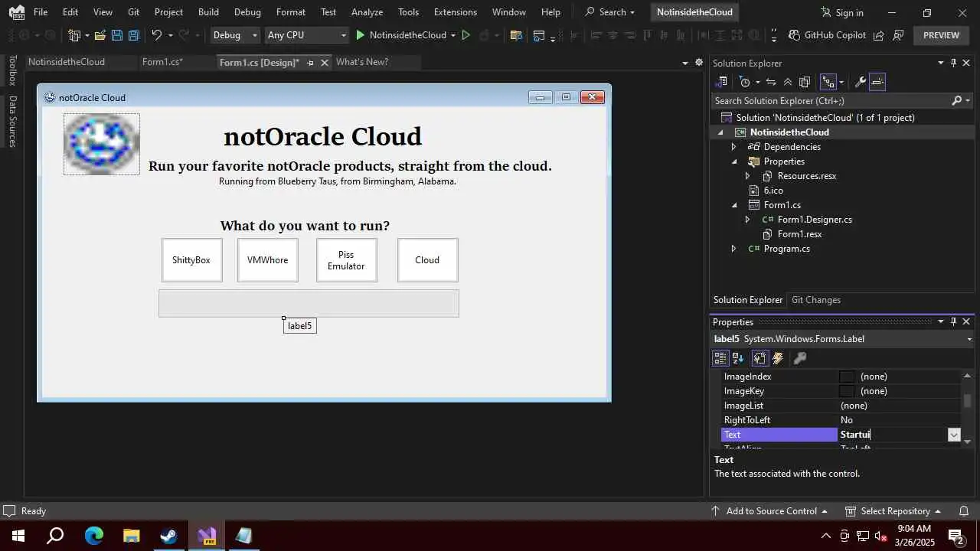Image resolution: width=980 pixels, height=551 pixels.
Task: Toggle the nested view button in Solution Explorer
Action: coord(828,82)
